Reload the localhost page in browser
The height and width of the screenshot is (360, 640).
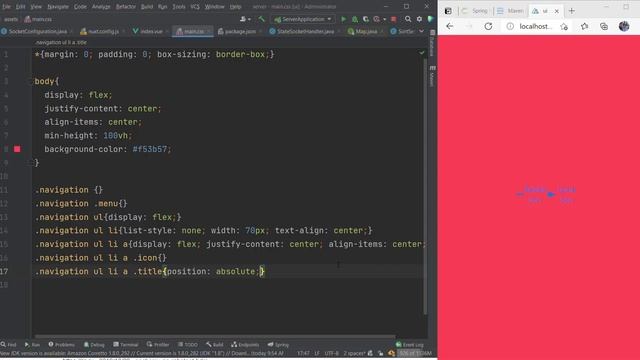click(x=488, y=26)
